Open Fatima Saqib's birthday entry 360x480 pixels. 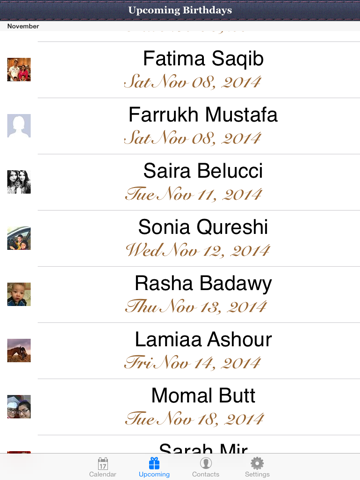(x=180, y=70)
